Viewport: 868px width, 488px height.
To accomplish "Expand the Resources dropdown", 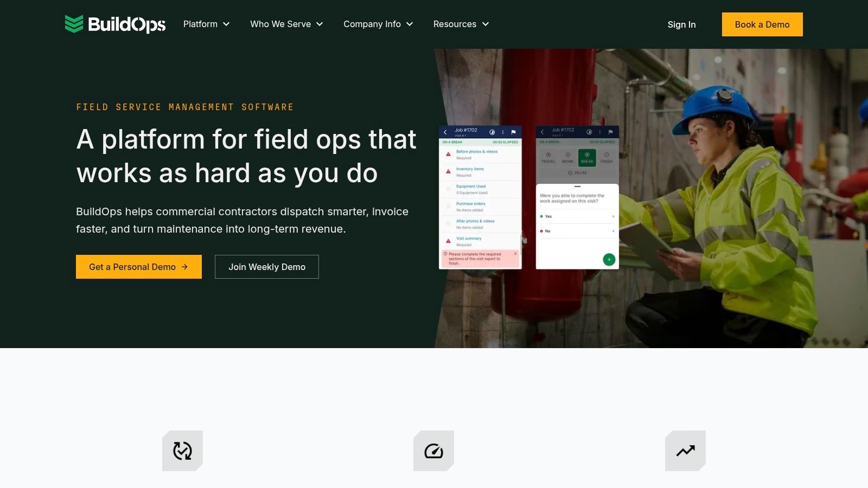I will (461, 24).
